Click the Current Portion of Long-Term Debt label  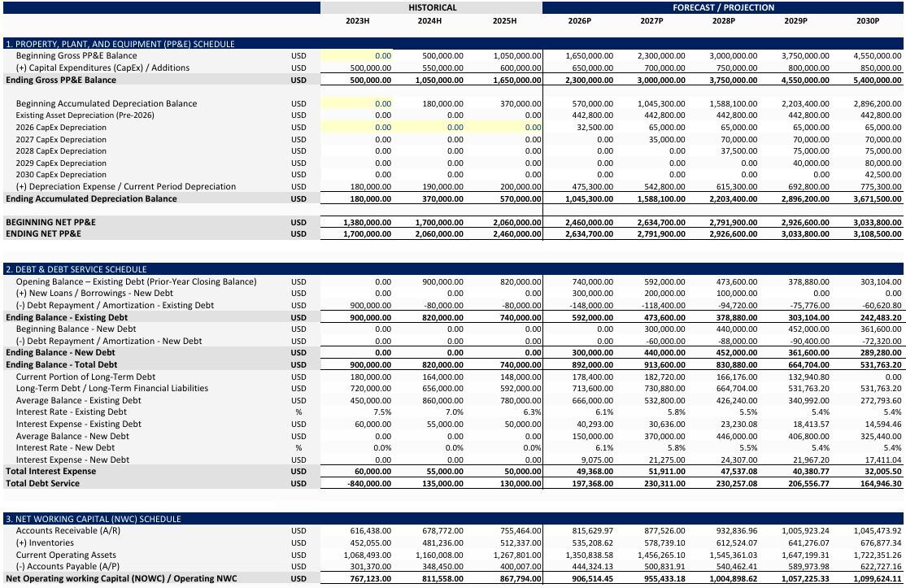point(85,377)
